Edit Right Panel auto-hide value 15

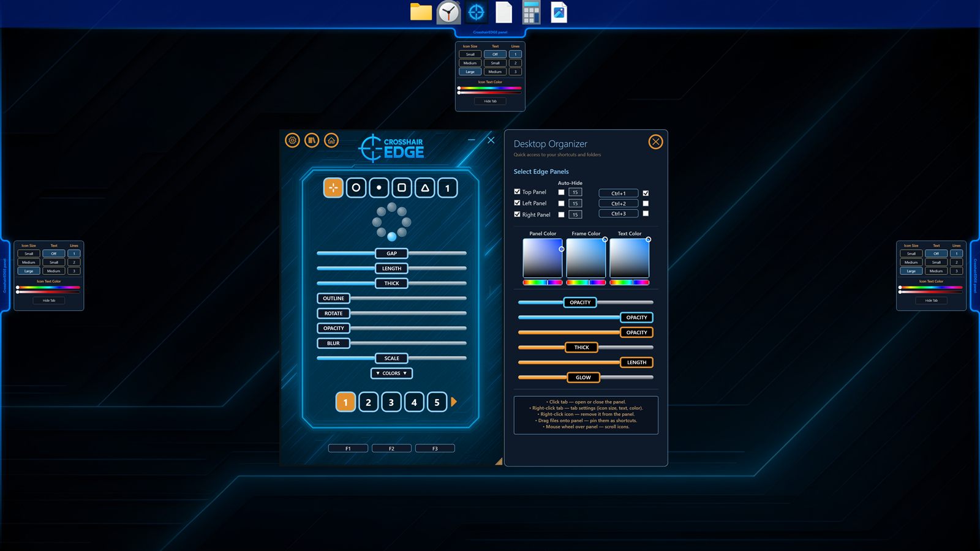click(x=575, y=215)
